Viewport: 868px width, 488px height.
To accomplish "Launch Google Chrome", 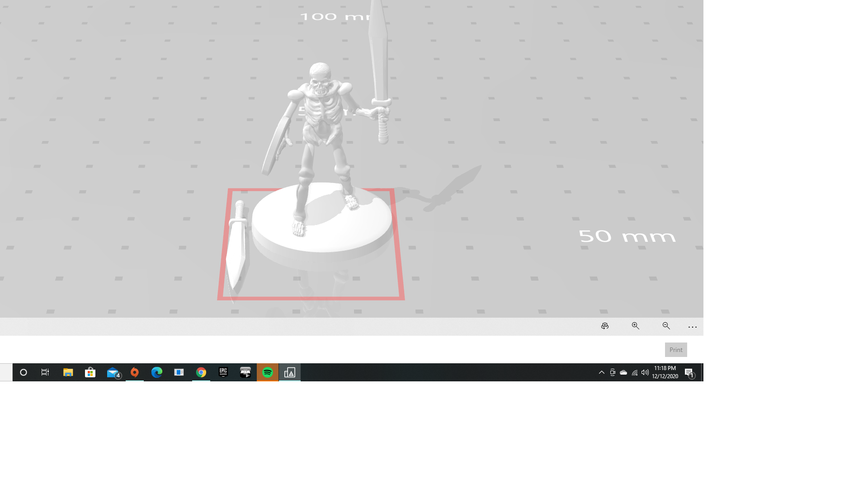I will click(x=201, y=372).
